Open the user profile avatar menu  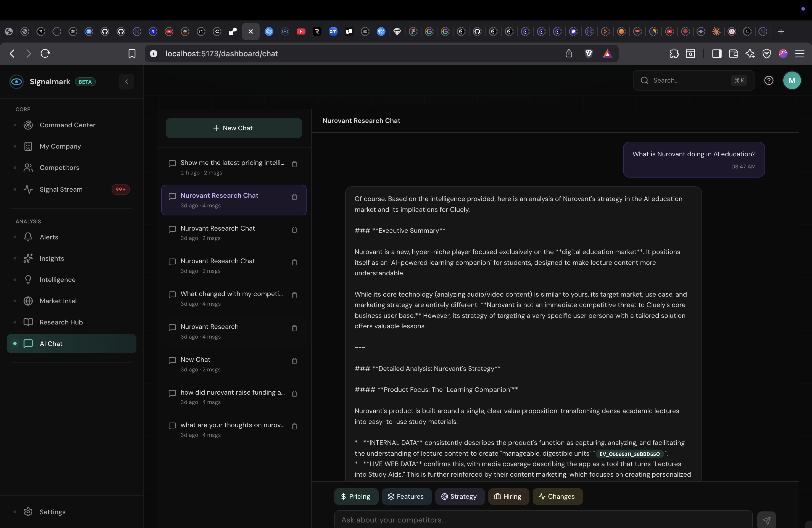pos(792,80)
